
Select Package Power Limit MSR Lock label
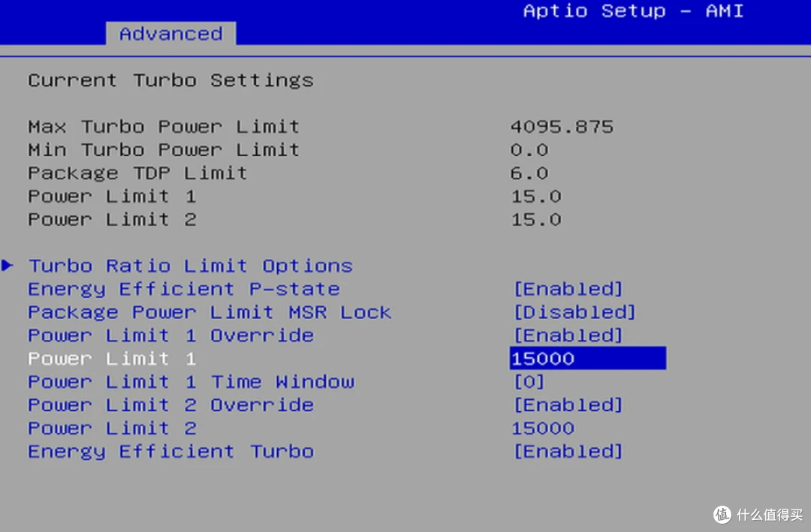coord(210,312)
